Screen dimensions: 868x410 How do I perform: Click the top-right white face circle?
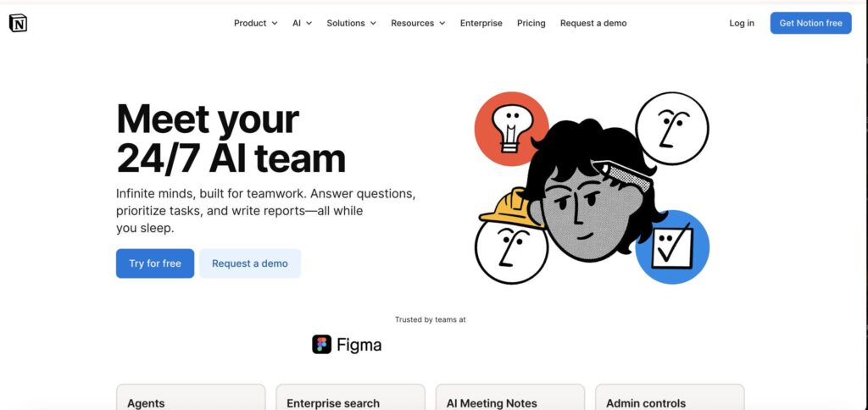672,129
